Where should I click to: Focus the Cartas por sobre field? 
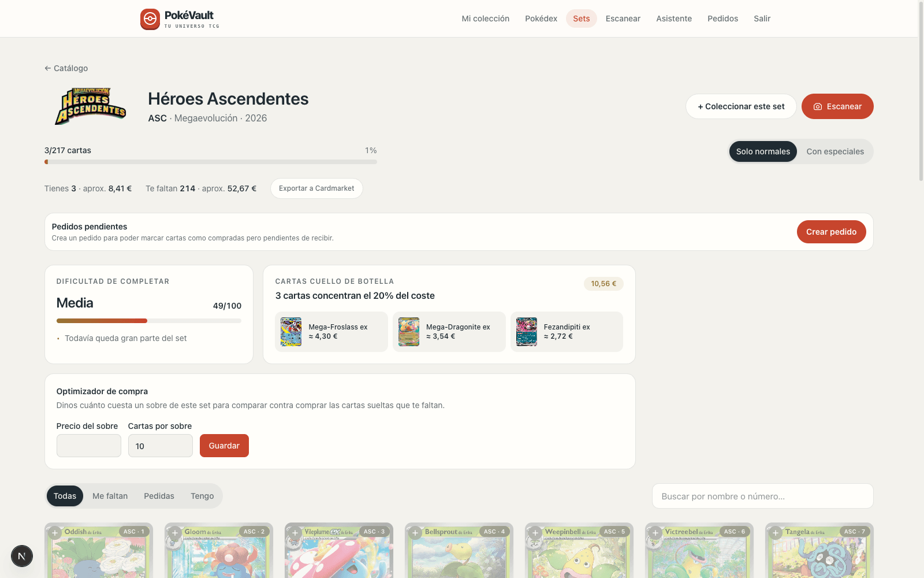(x=161, y=446)
